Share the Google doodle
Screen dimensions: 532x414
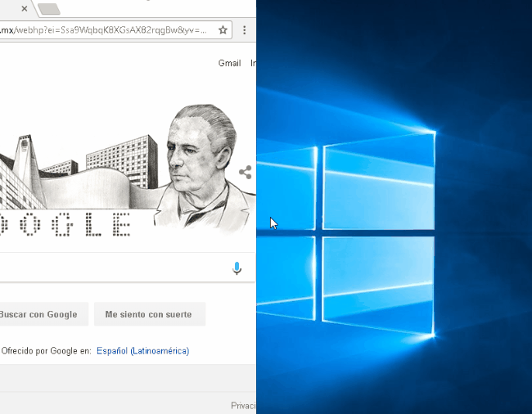[246, 173]
